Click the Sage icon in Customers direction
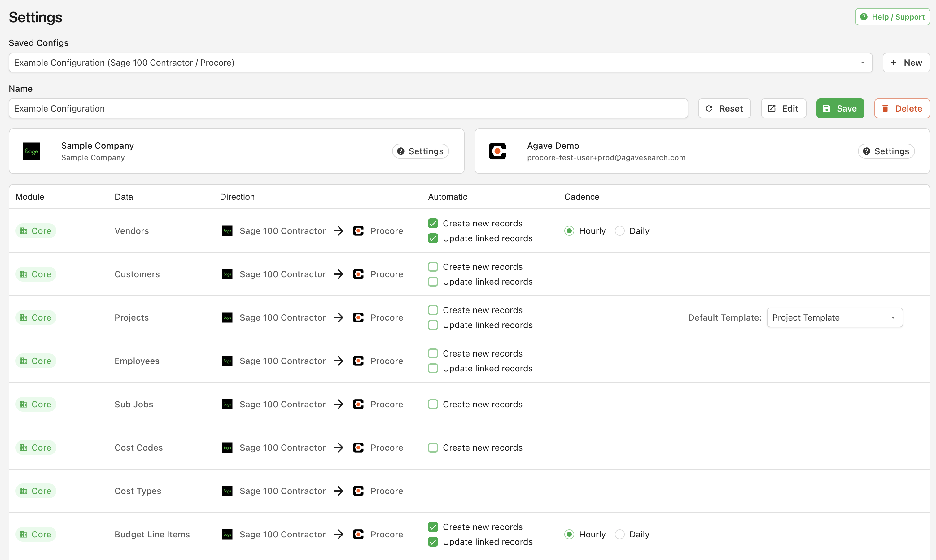 (x=227, y=274)
